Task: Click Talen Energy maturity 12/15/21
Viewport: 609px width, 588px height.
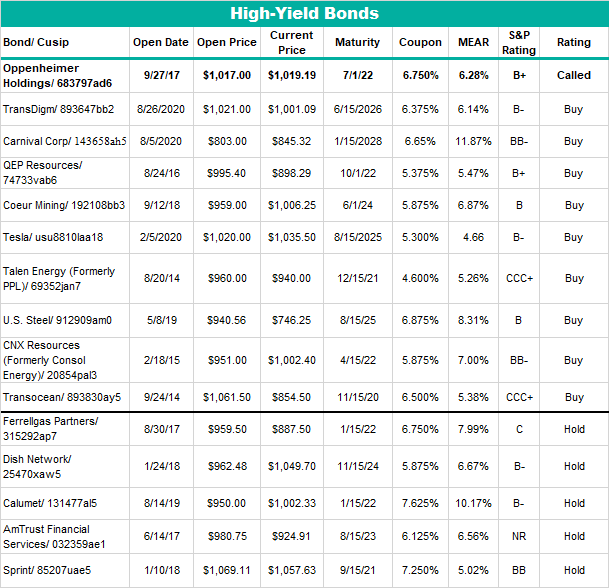Action: coord(358,278)
